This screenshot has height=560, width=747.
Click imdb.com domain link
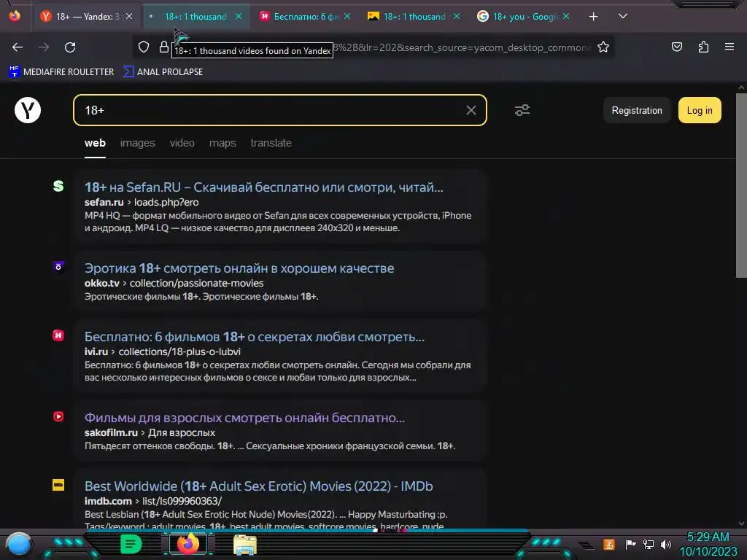(108, 502)
